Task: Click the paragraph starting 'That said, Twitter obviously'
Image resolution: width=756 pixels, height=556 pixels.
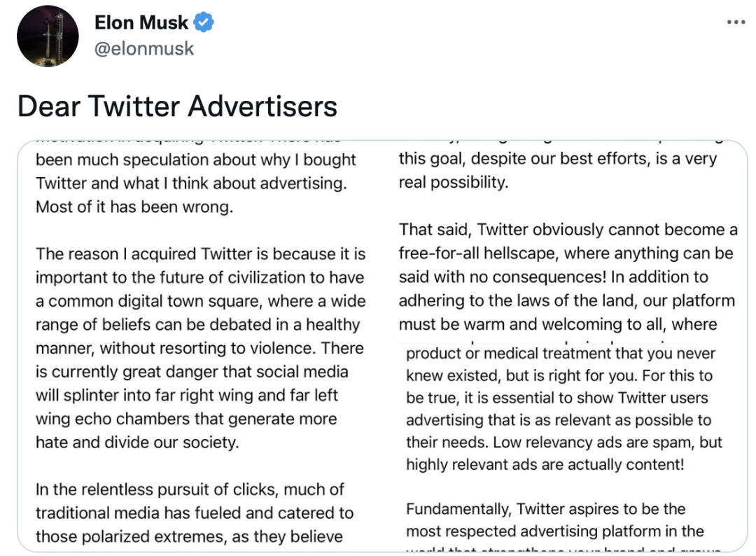Action: click(568, 277)
